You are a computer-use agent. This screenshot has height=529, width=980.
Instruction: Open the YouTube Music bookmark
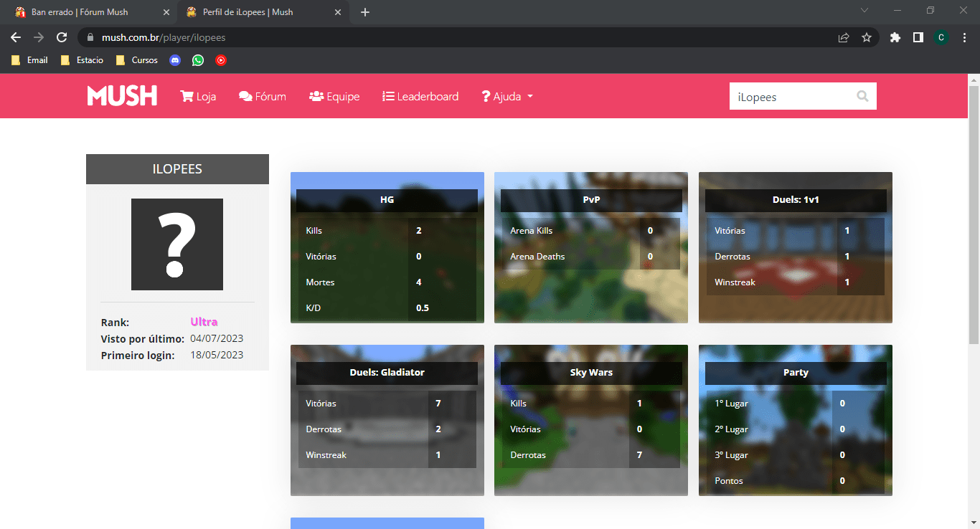tap(221, 60)
